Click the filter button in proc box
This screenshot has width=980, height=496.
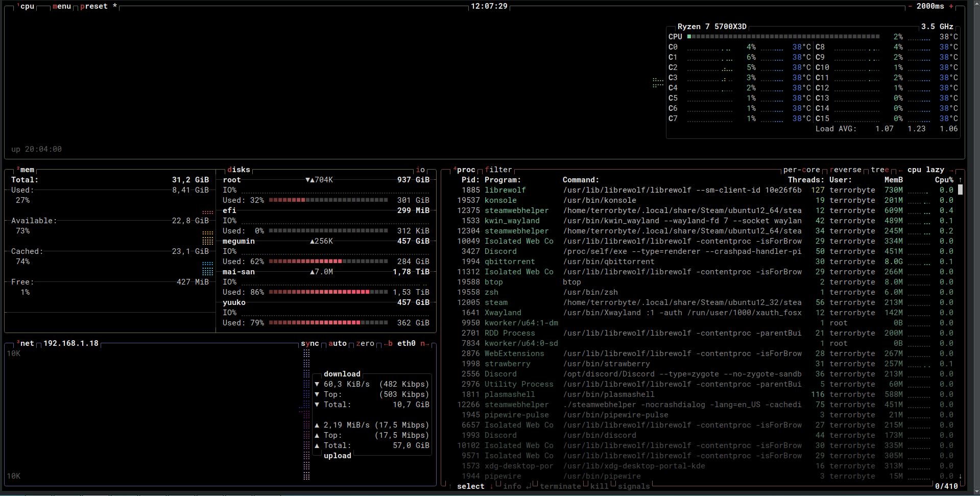tap(498, 170)
